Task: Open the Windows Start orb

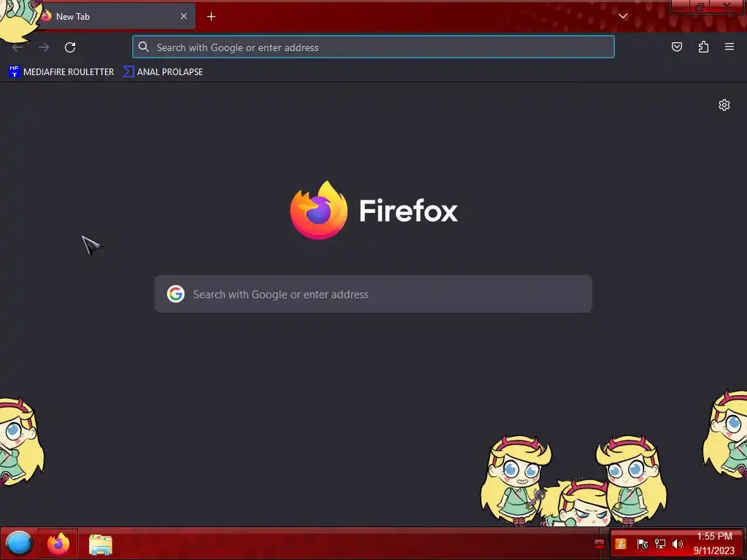Action: (18, 543)
